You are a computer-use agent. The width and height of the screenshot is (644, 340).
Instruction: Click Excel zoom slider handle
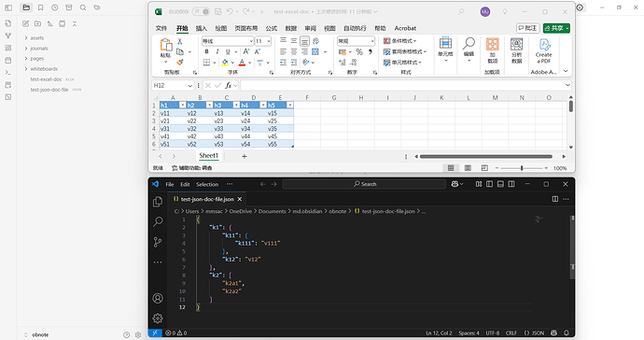point(522,168)
